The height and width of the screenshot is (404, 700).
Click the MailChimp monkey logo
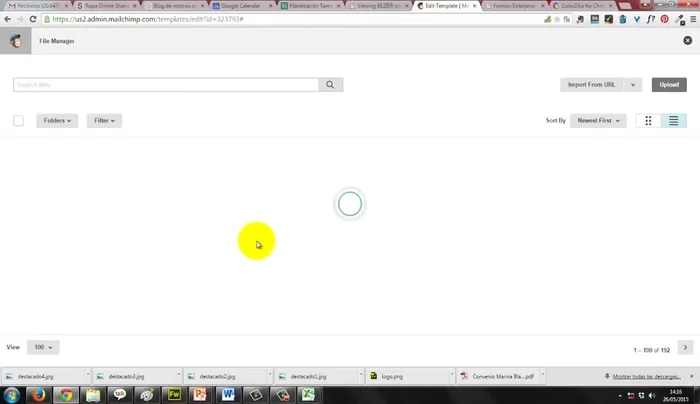[18, 41]
